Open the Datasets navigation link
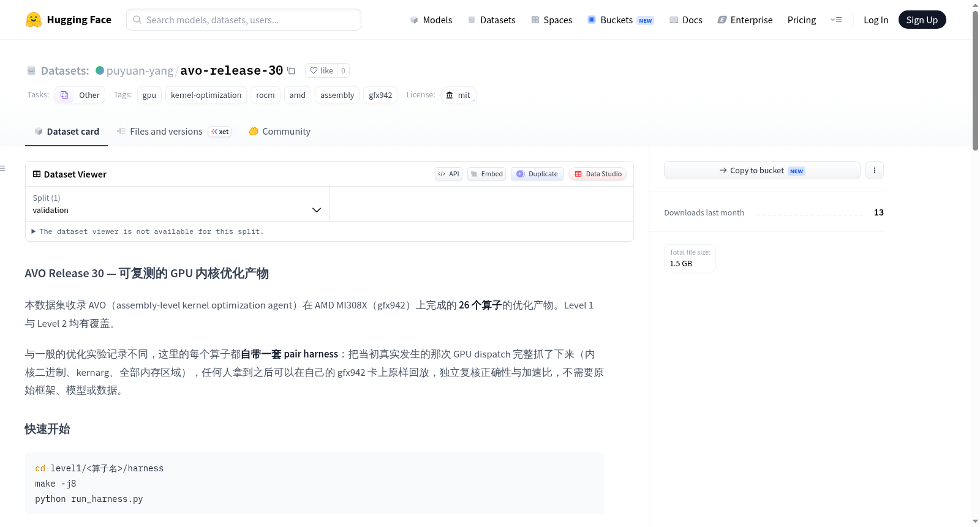 click(492, 20)
